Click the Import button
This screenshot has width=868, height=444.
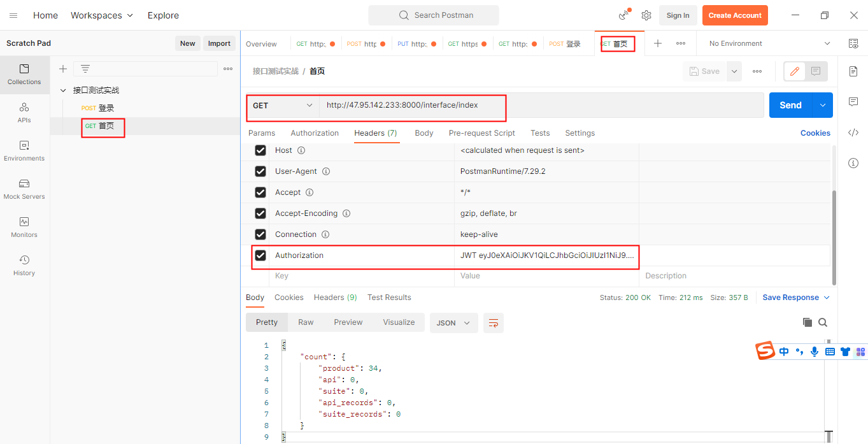pos(219,43)
